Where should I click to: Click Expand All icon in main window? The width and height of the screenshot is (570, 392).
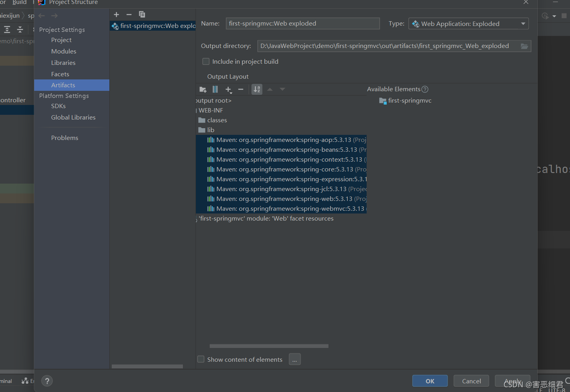coord(7,29)
